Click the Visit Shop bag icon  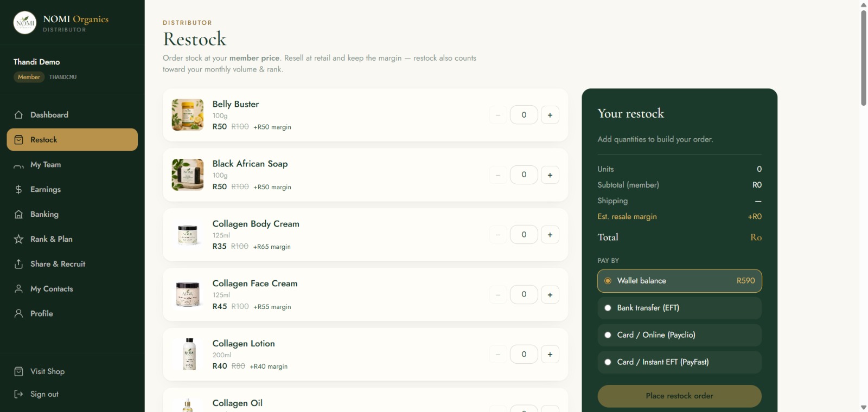(18, 371)
